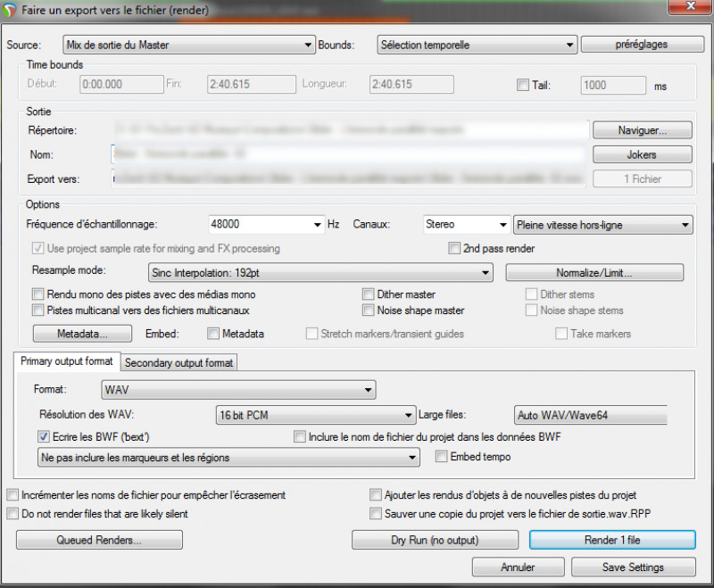Open Queued Renders... window
The width and height of the screenshot is (714, 588).
[99, 540]
